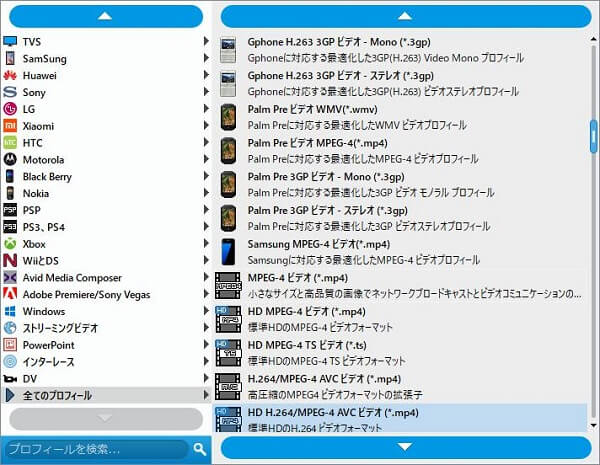Click the HTC logo icon
This screenshot has height=465, width=600.
tap(10, 143)
